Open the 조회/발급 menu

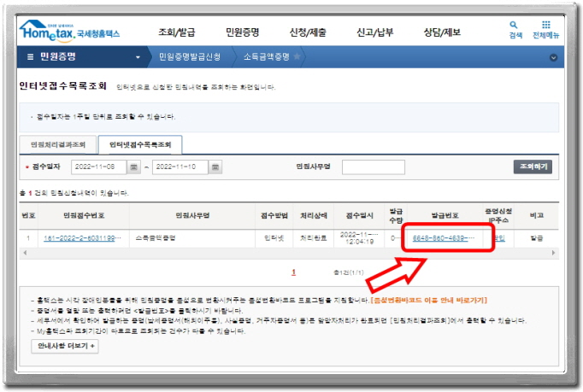[177, 32]
